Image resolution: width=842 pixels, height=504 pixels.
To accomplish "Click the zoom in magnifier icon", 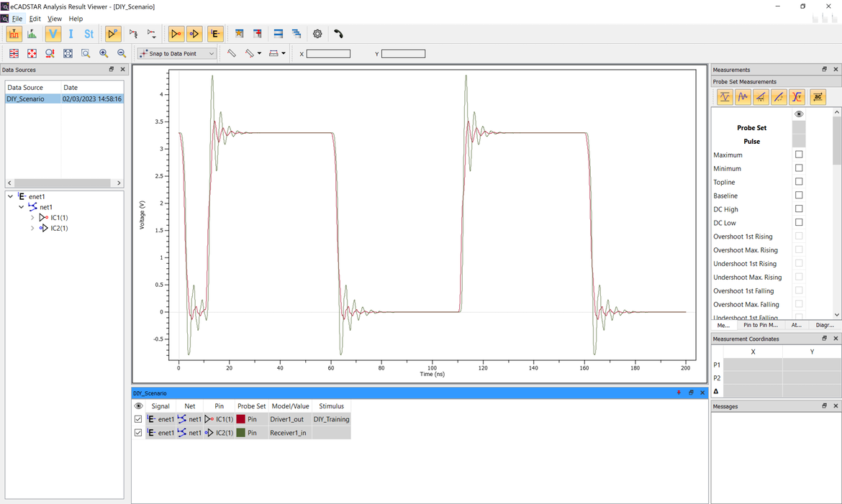I will 104,53.
